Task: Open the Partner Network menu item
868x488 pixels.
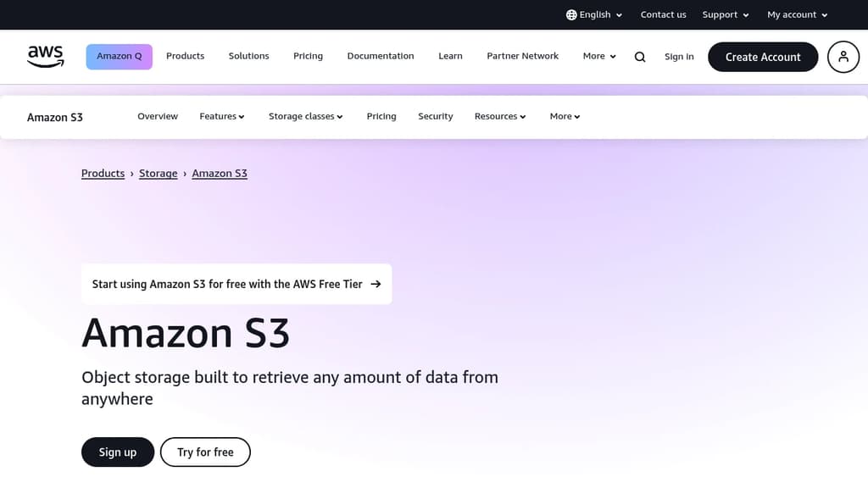Action: coord(522,57)
